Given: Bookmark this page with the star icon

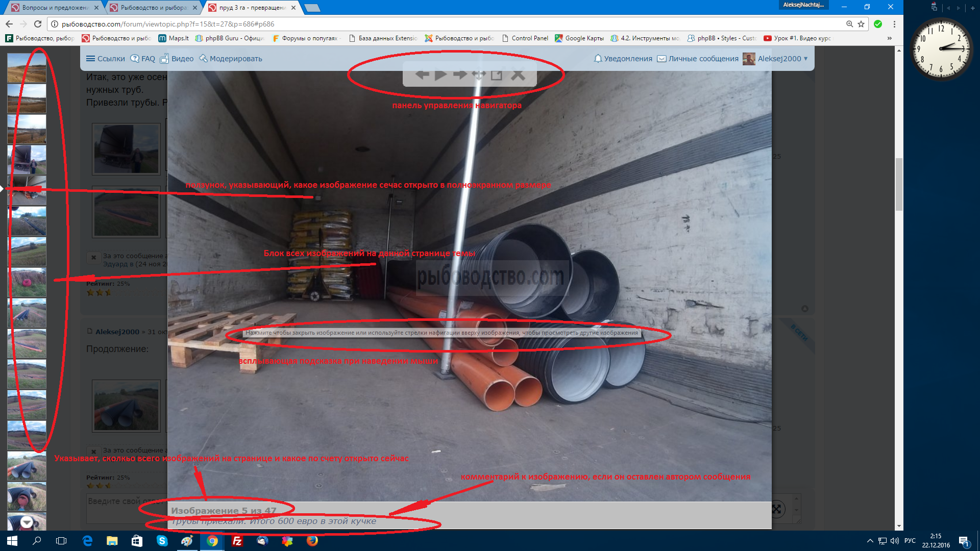Looking at the screenshot, I should 861,24.
